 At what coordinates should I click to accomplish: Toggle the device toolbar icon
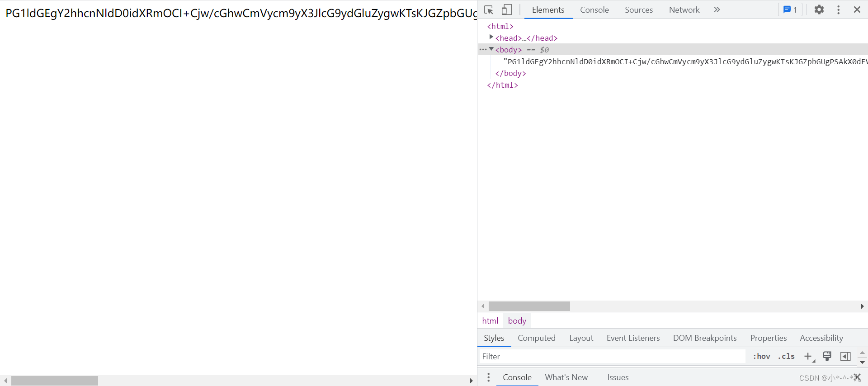coord(507,9)
